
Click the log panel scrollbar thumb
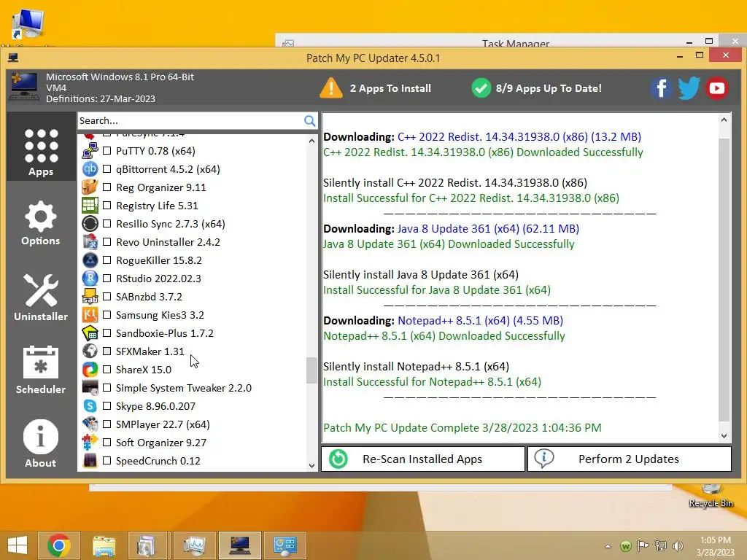(724, 279)
